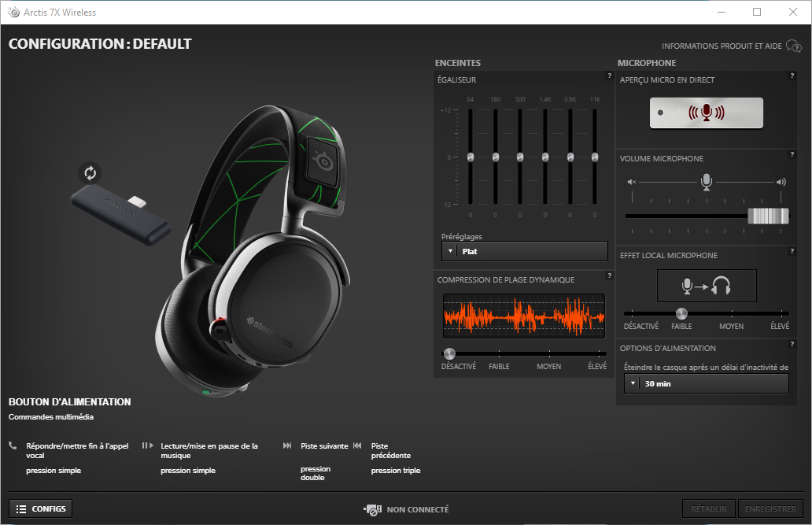Screen dimensions: 812x525
Task: Click the CONFIGURATION: DEFAULT title
Action: tap(100, 44)
